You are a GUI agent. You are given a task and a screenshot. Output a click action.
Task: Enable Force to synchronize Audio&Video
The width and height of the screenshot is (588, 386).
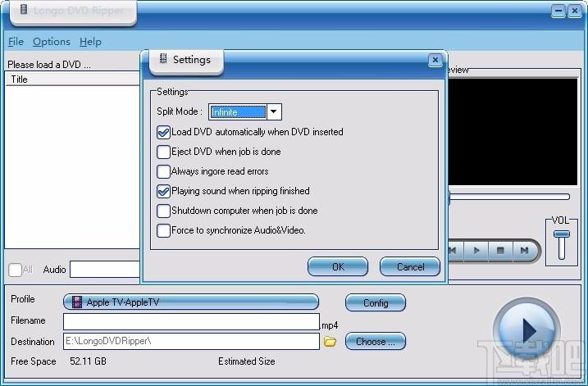[x=163, y=230]
